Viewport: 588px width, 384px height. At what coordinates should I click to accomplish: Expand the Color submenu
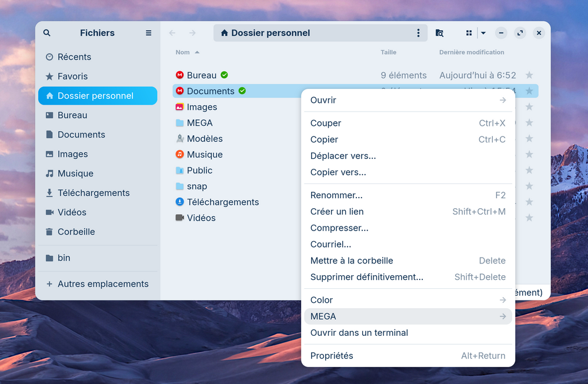click(x=407, y=300)
